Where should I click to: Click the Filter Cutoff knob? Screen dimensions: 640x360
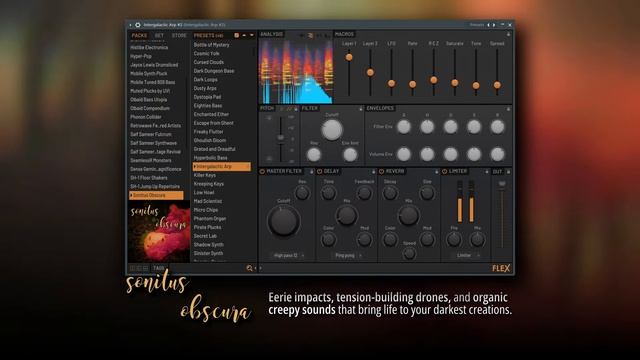[x=332, y=130]
